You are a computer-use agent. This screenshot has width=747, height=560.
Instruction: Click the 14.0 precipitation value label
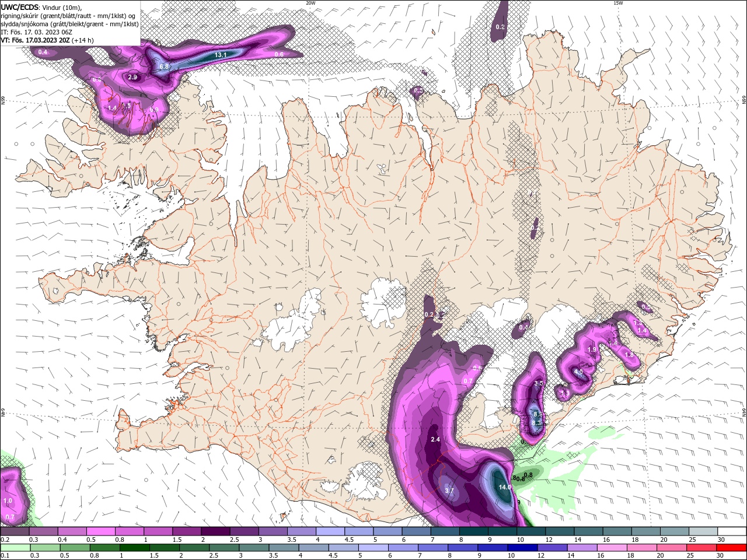click(505, 487)
